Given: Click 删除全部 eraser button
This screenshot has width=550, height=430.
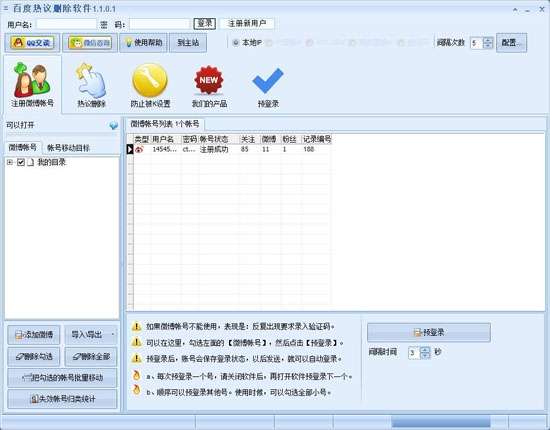Looking at the screenshot, I should click(91, 357).
